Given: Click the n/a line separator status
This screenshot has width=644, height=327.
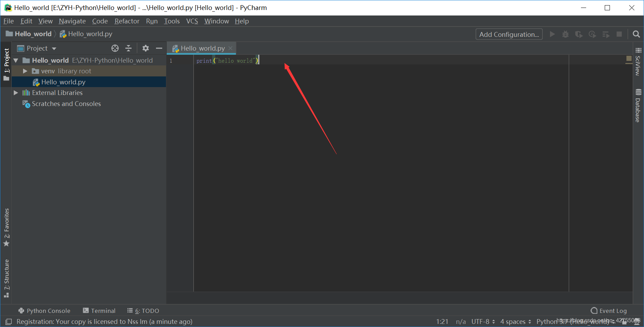Looking at the screenshot, I should (x=461, y=321).
